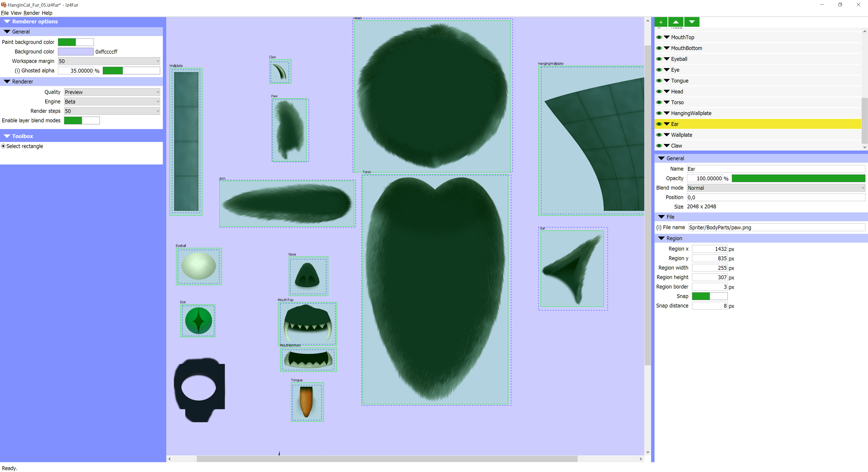
Task: Click the Region height field
Action: (710, 277)
